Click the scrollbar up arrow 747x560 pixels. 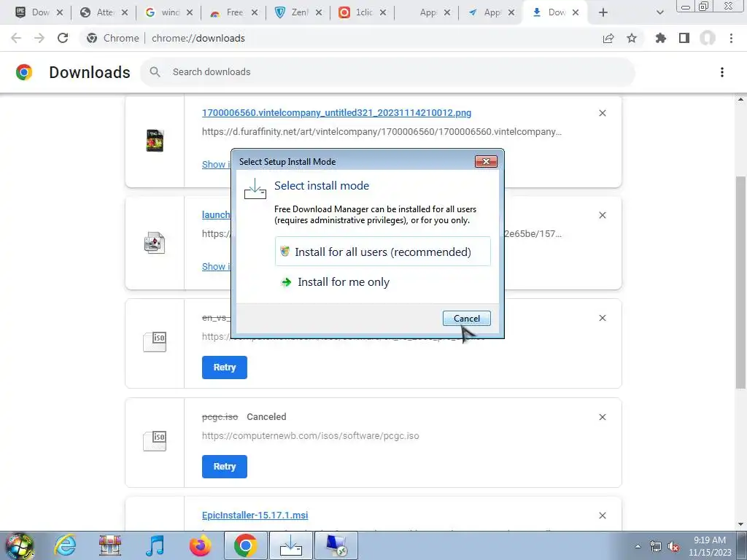click(x=740, y=99)
